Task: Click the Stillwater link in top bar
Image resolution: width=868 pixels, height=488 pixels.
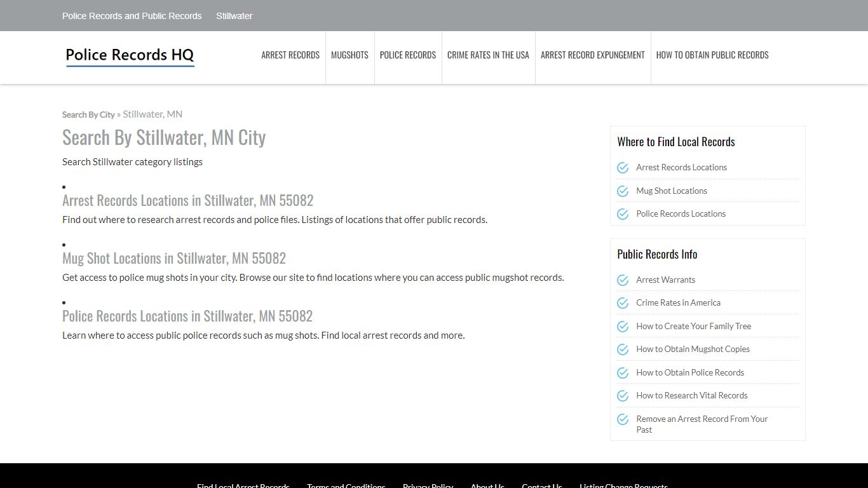Action: 234,16
